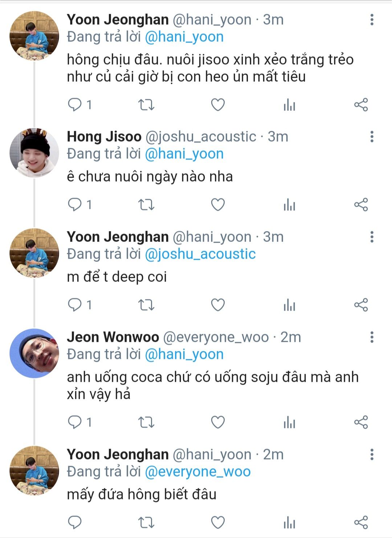This screenshot has height=538, width=392.
Task: Like the 'm để t deep coi' tweet
Action: coord(218,305)
